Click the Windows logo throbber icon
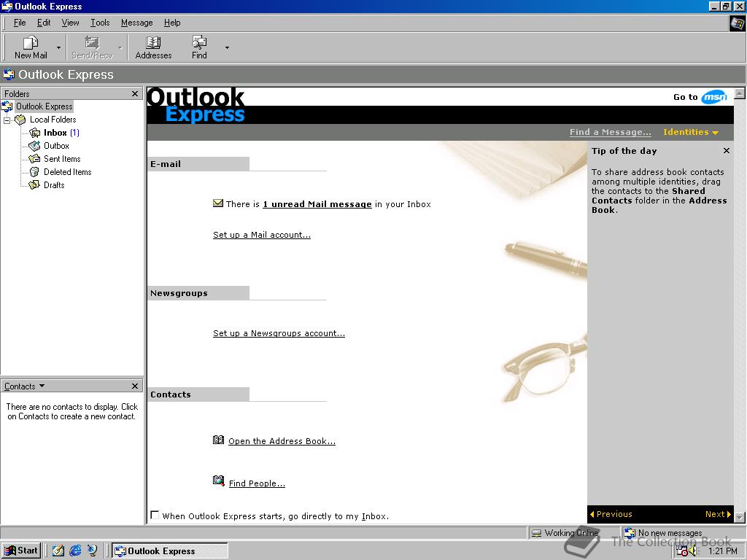The height and width of the screenshot is (560, 747). (x=738, y=23)
